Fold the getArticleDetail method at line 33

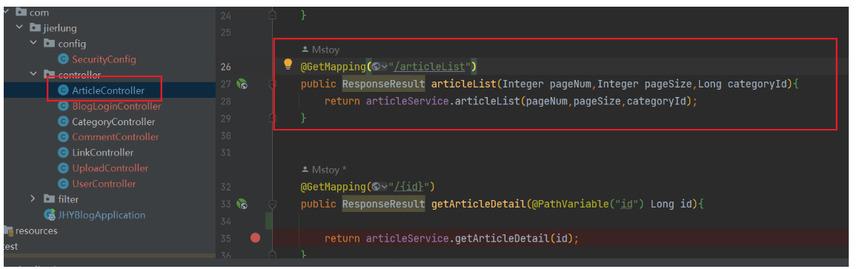[272, 205]
